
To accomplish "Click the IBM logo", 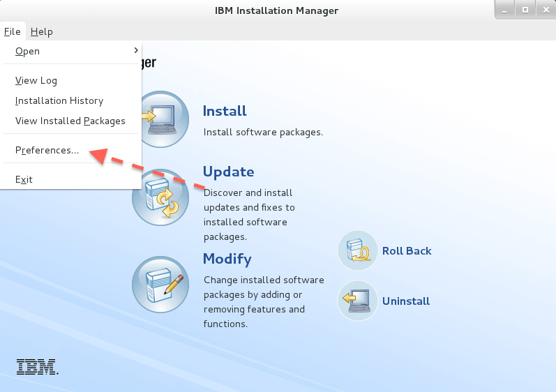I will pos(37,367).
